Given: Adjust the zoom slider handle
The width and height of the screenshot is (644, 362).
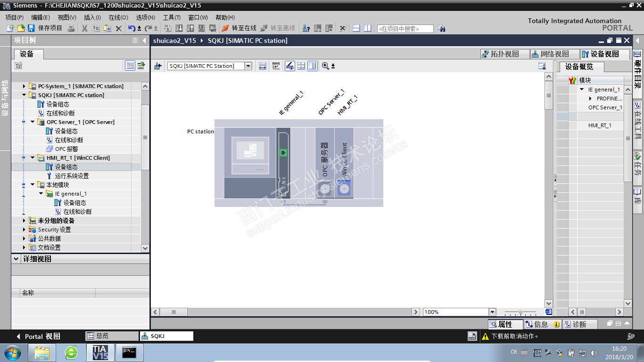Looking at the screenshot, I should tap(520, 312).
